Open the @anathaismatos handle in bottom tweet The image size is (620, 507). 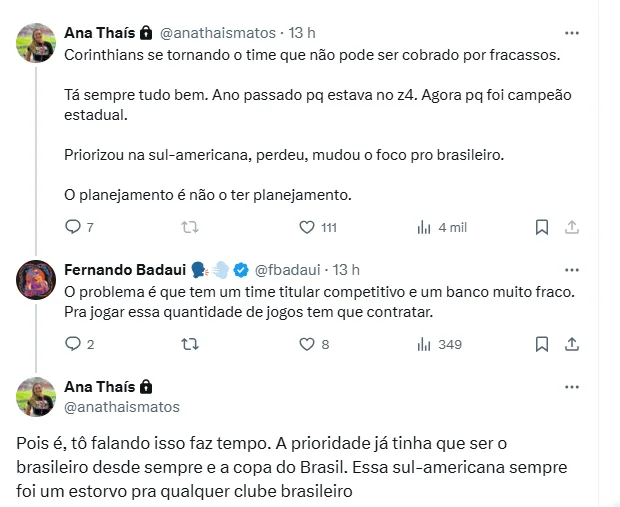click(x=122, y=407)
